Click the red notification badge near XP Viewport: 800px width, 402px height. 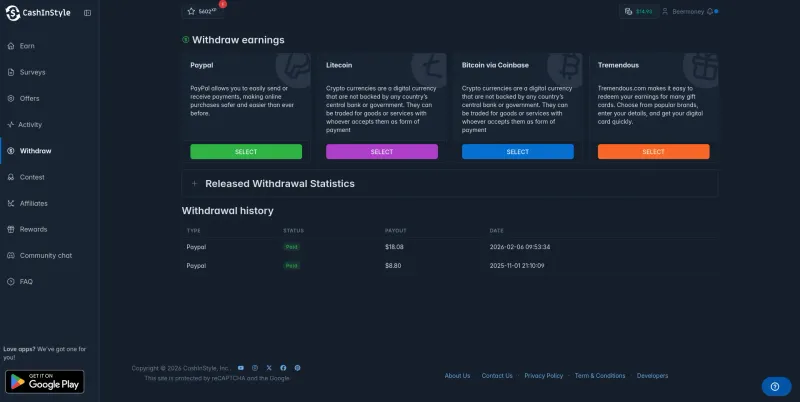222,4
